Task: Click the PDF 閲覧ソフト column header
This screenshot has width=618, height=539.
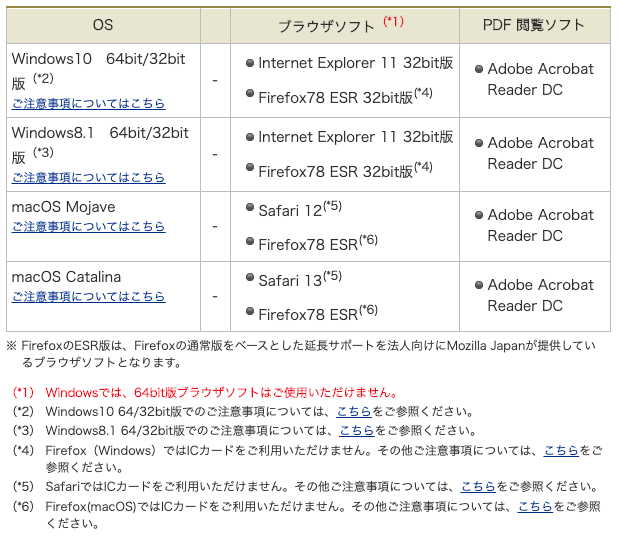Action: point(534,24)
